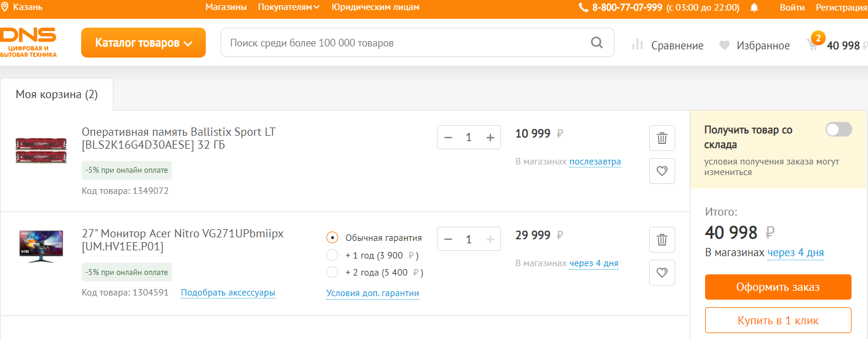This screenshot has width=868, height=339.
Task: Open the Каталог товаров dropdown
Action: pyautogui.click(x=143, y=42)
